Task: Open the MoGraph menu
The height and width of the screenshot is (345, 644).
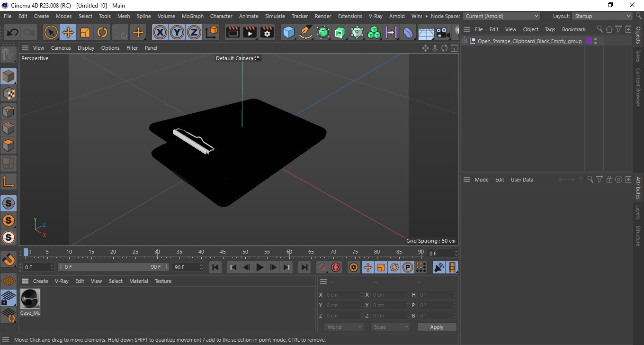Action: coord(193,16)
